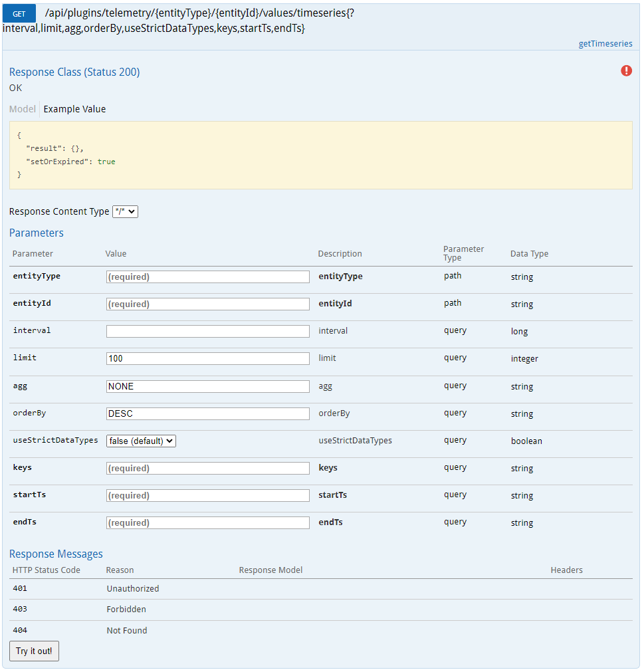Image resolution: width=642 pixels, height=672 pixels.
Task: Click the entityType value input field
Action: pos(208,277)
